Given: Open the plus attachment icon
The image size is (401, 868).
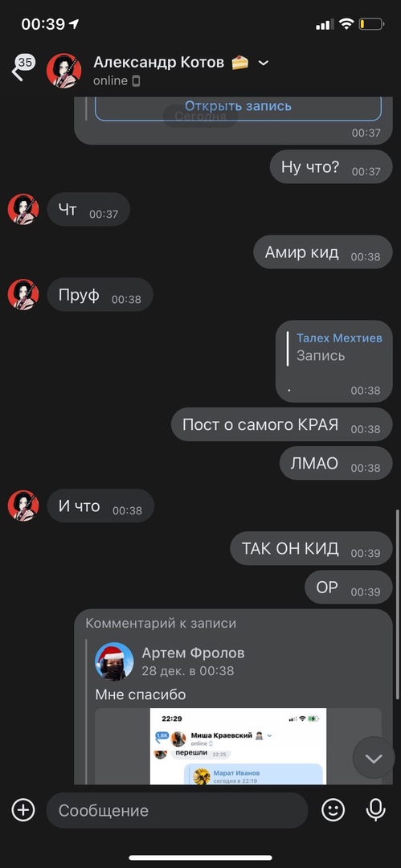Looking at the screenshot, I should pos(23,810).
